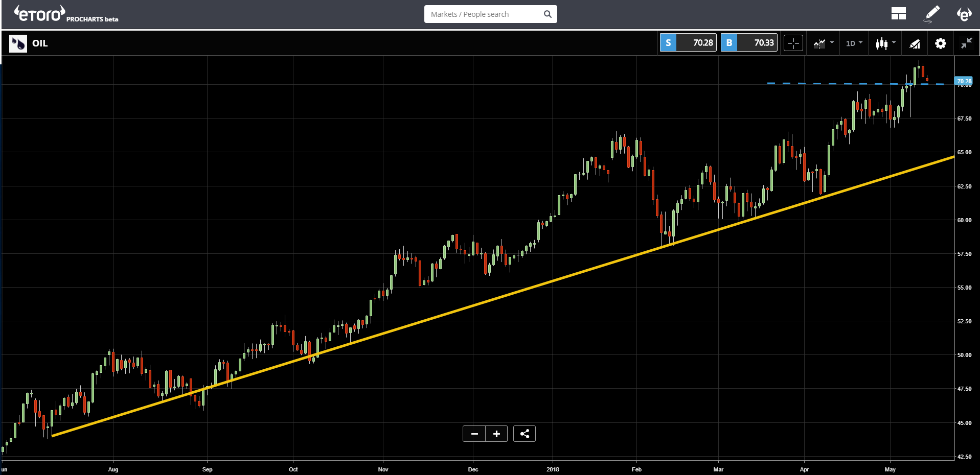Screen dimensions: 980x475
Task: Expand candlestick chart type dropdown
Action: (885, 43)
